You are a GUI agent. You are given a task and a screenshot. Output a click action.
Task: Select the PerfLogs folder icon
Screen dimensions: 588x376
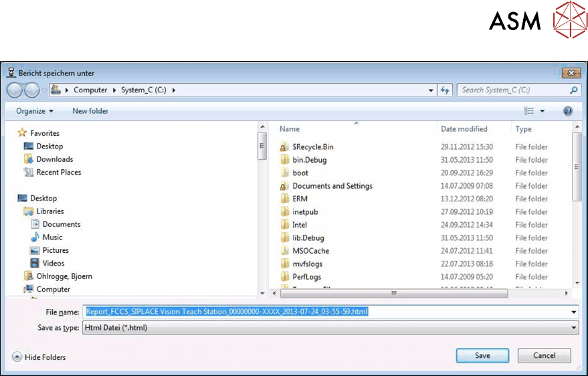pos(284,277)
